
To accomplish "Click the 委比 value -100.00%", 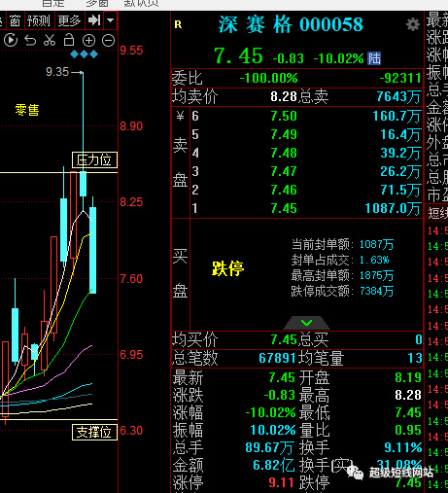I will pyautogui.click(x=268, y=78).
